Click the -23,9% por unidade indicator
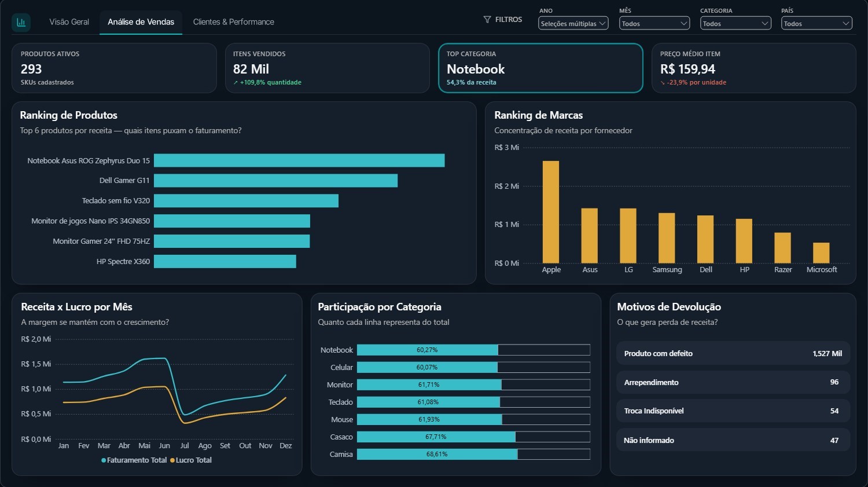 (693, 82)
